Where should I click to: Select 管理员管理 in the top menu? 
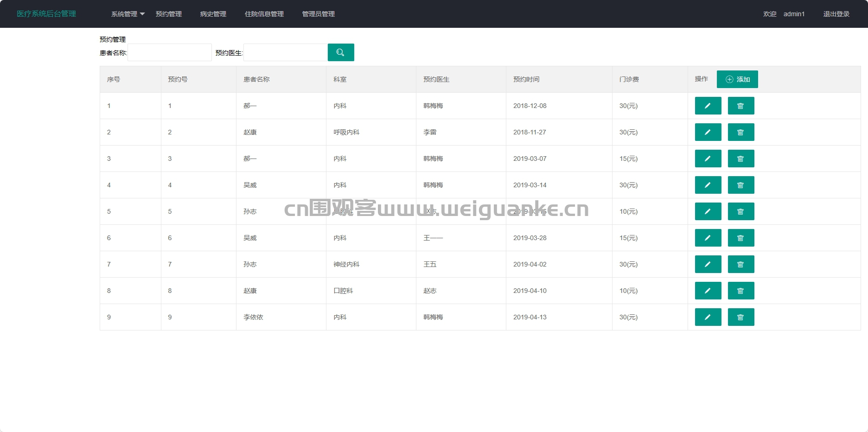coord(319,14)
